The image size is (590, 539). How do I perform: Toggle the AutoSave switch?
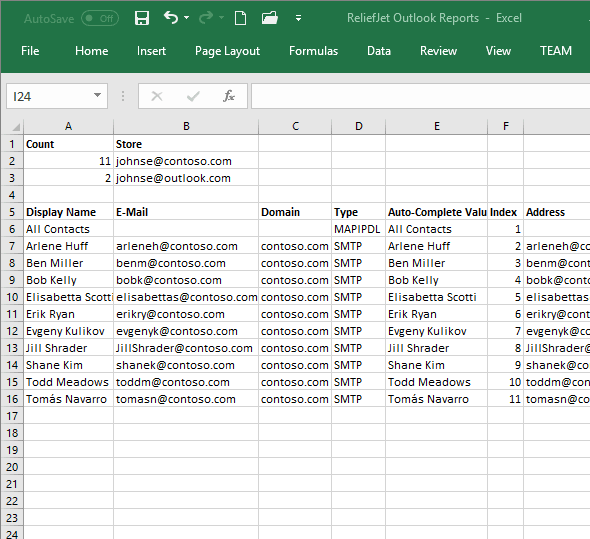[x=100, y=18]
